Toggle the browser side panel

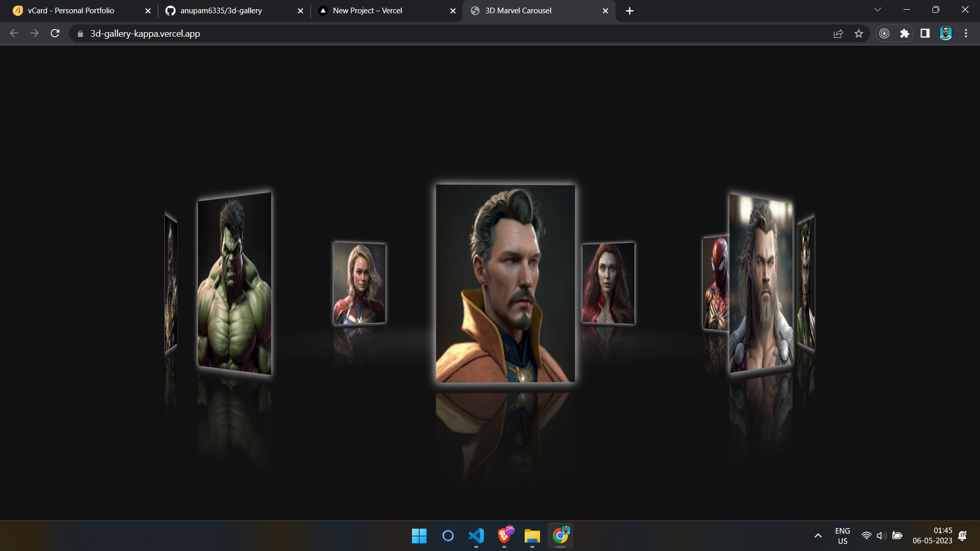tap(925, 34)
